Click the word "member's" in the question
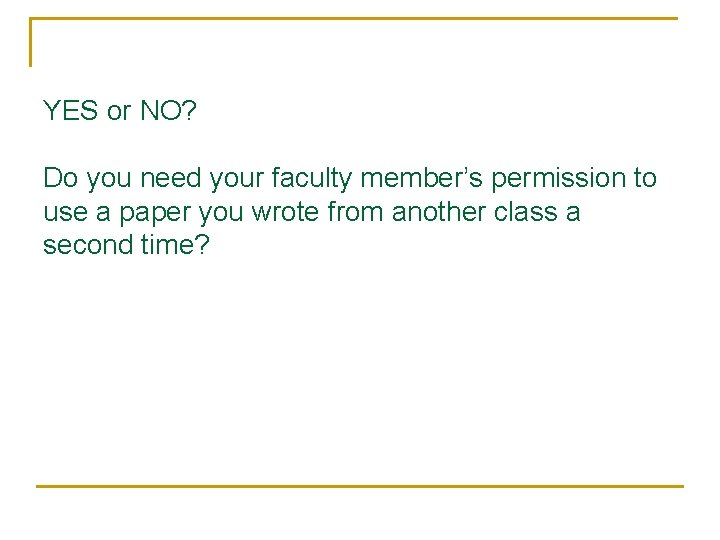This screenshot has height=540, width=720. (x=422, y=179)
